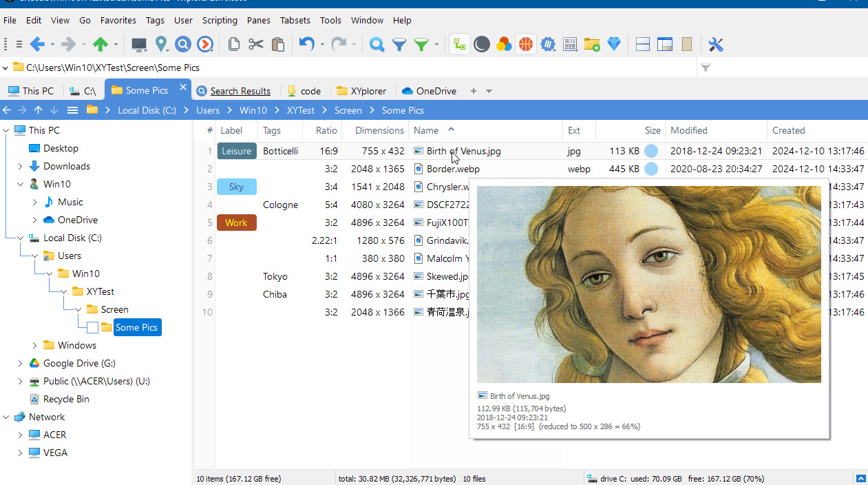Click the New Folder icon with plus
Image resolution: width=868 pixels, height=485 pixels.
pos(592,44)
